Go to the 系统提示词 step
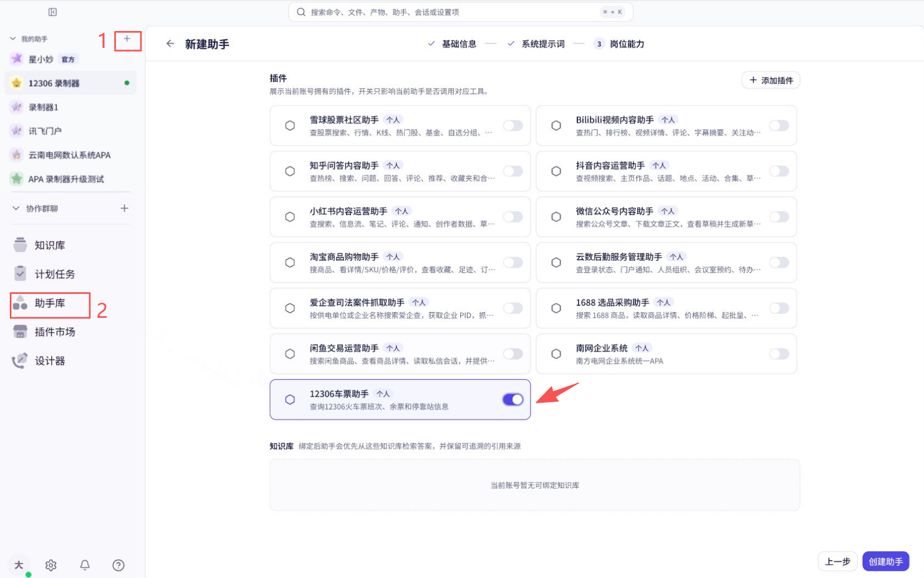The image size is (924, 578). [536, 44]
